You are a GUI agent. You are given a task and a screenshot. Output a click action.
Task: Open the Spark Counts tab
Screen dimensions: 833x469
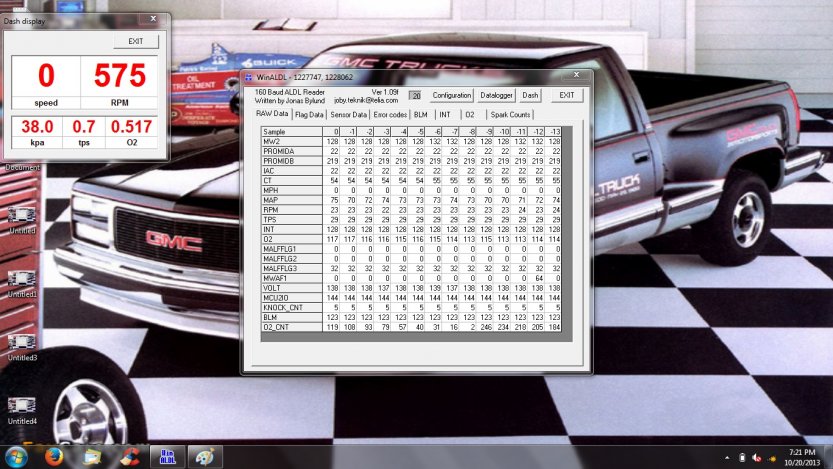pos(510,115)
